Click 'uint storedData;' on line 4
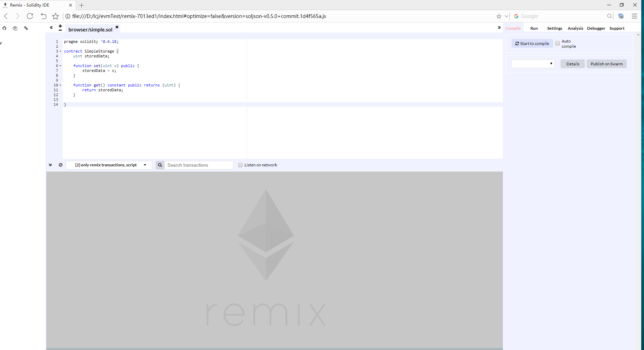 [91, 56]
